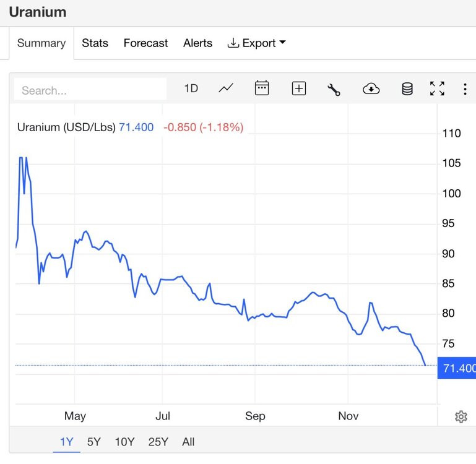Open the calendar date range icon
The height and width of the screenshot is (464, 476).
pos(262,88)
